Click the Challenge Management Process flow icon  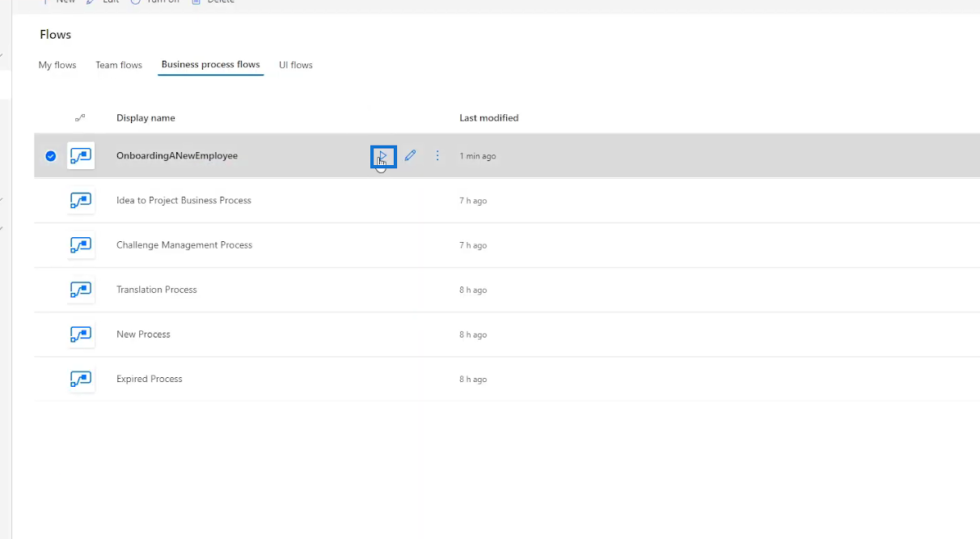[x=81, y=244]
